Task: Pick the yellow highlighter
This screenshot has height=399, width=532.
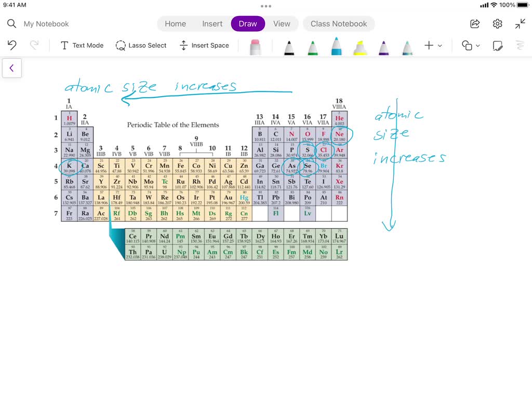Action: coord(360,47)
